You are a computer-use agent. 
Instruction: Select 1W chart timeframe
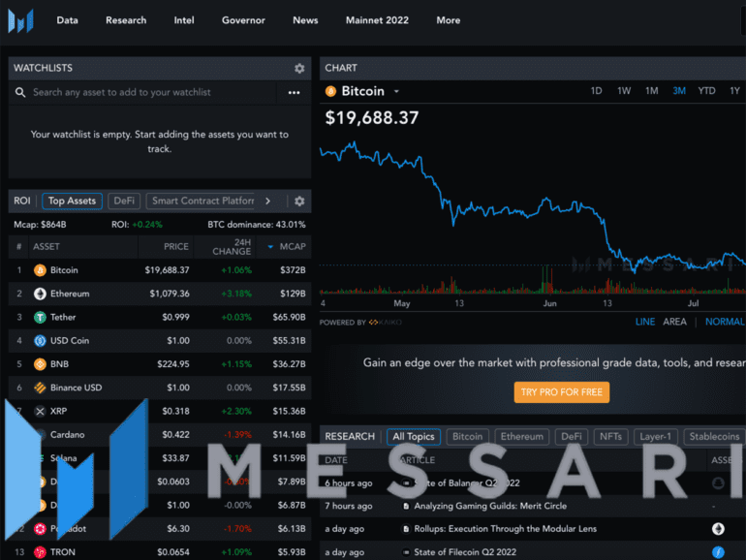624,91
